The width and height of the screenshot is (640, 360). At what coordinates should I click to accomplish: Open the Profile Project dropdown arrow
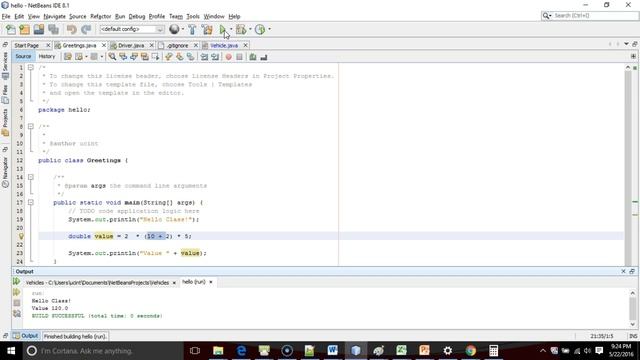(269, 29)
